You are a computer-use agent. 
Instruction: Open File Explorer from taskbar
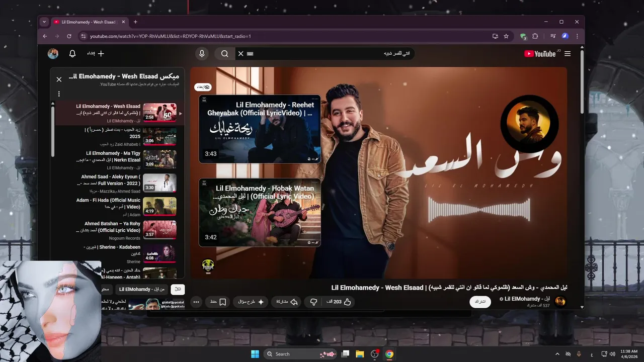click(x=360, y=354)
